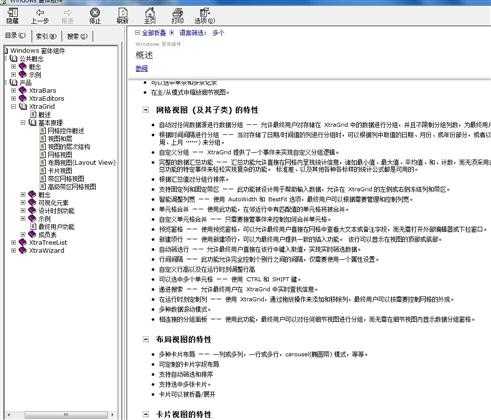The height and width of the screenshot is (420, 491).
Task: Click the tree pane horizontal scrollbar thumb
Action: [x=66, y=414]
